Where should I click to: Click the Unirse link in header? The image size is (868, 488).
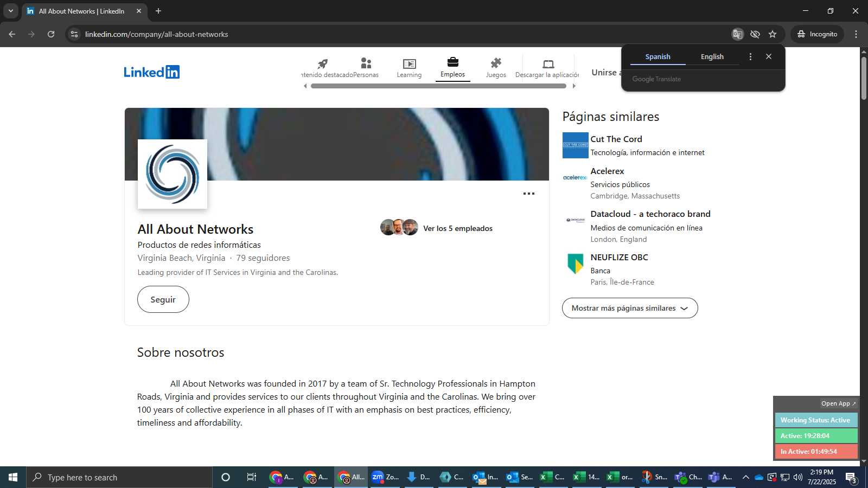click(607, 72)
